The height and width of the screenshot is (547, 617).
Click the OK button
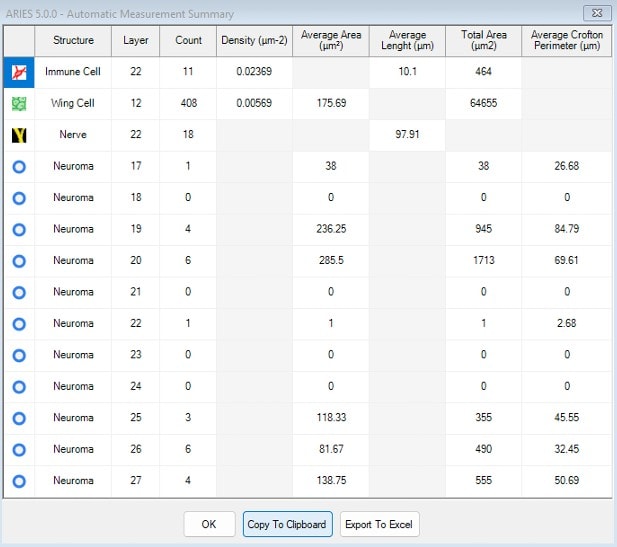(209, 524)
